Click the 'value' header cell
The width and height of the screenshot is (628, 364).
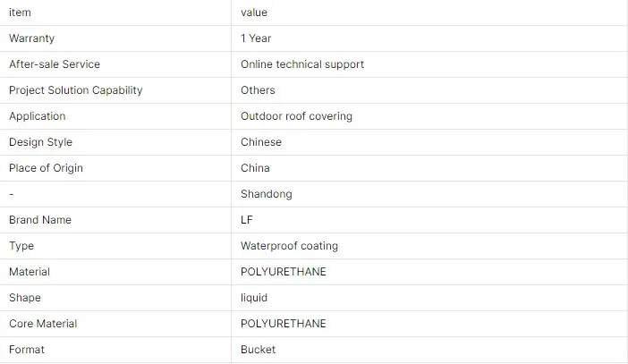[x=254, y=13]
